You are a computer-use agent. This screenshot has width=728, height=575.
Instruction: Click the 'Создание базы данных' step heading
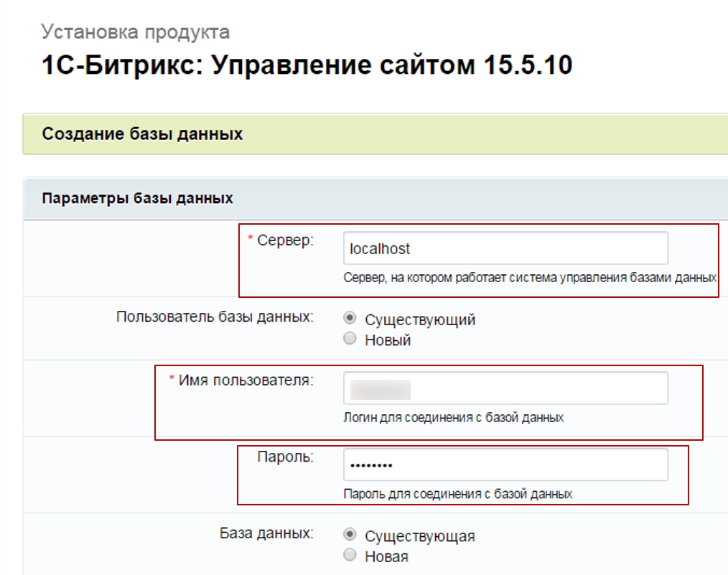tap(142, 134)
